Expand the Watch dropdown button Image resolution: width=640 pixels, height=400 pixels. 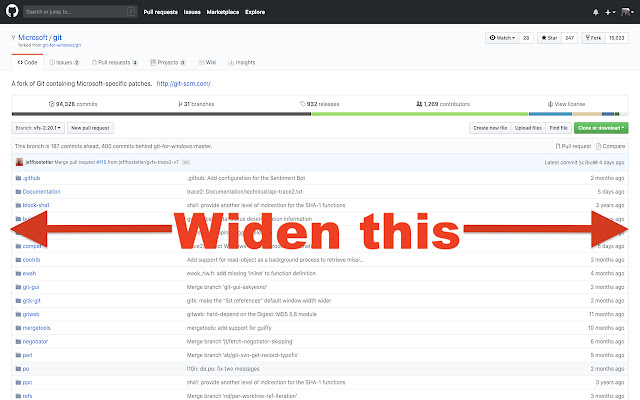(x=502, y=38)
